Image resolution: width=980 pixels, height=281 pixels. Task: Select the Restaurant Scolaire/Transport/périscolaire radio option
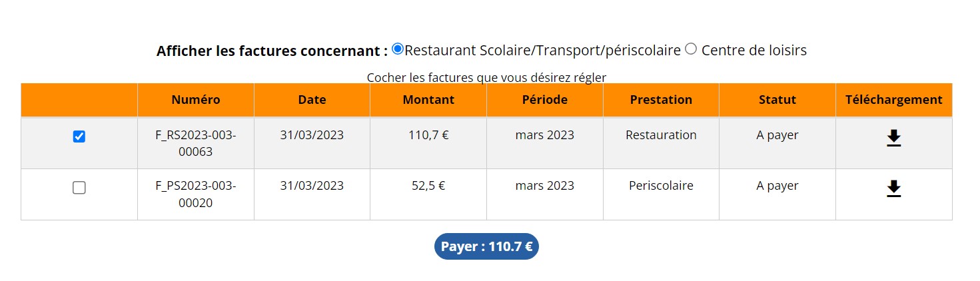click(x=398, y=49)
